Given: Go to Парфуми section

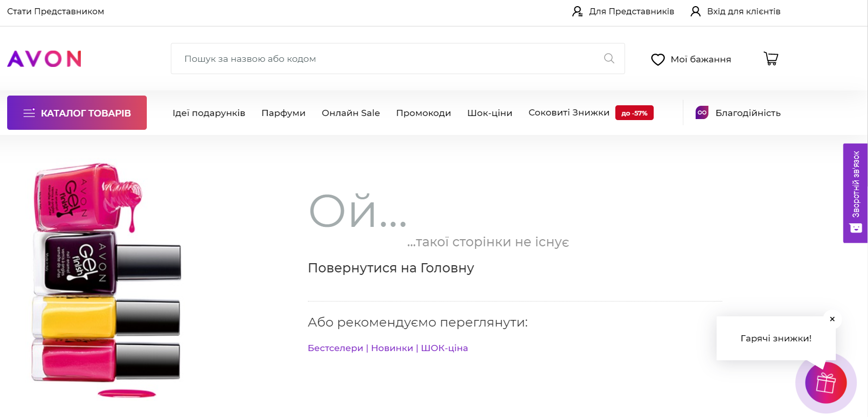Looking at the screenshot, I should (283, 113).
